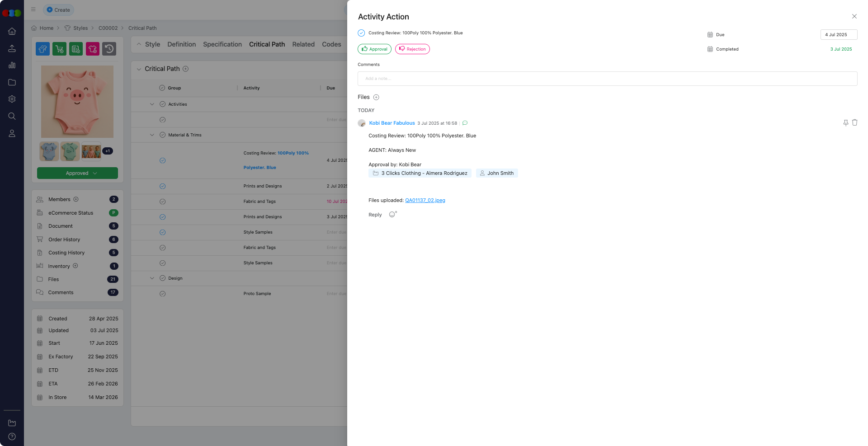Click the Rejection button
868x446 pixels.
[412, 49]
